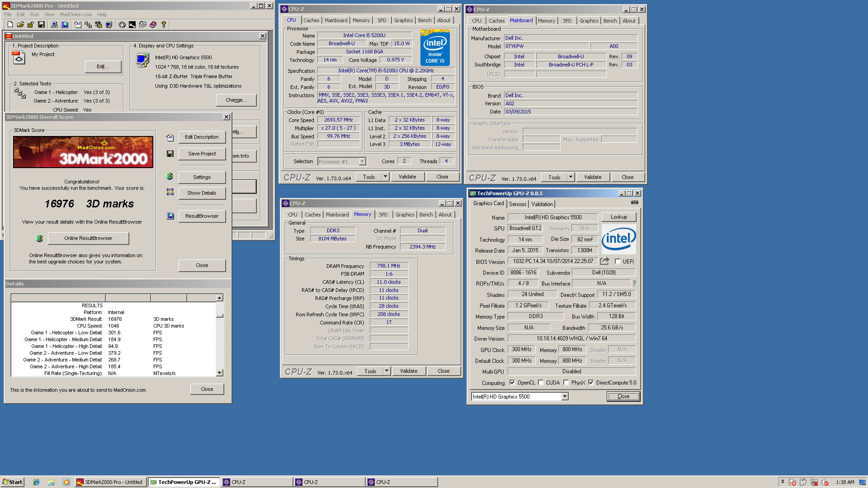Click the yellow question mark Help toolbar icon
The width and height of the screenshot is (868, 488).
click(163, 24)
